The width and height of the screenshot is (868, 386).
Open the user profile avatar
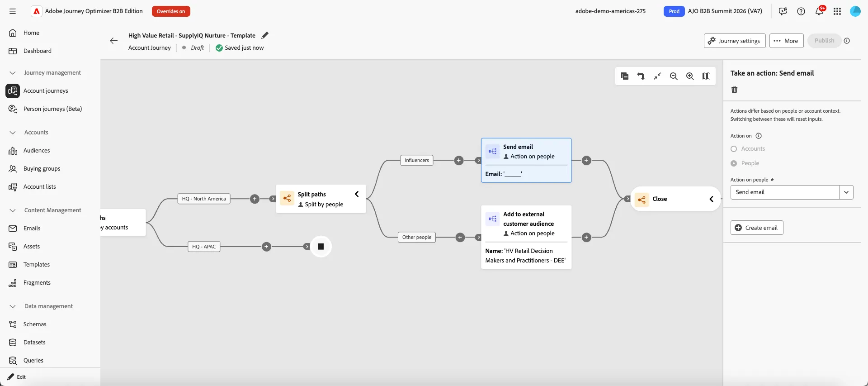tap(855, 11)
